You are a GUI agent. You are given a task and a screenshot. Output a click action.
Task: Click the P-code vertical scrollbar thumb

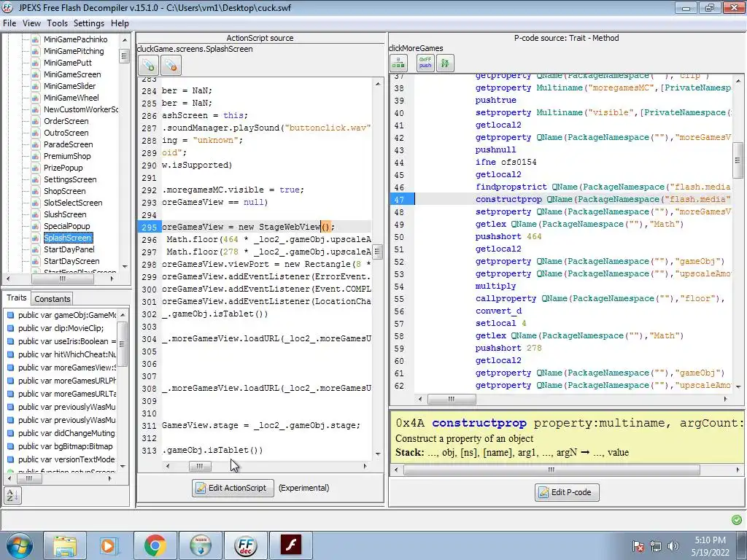[738, 160]
